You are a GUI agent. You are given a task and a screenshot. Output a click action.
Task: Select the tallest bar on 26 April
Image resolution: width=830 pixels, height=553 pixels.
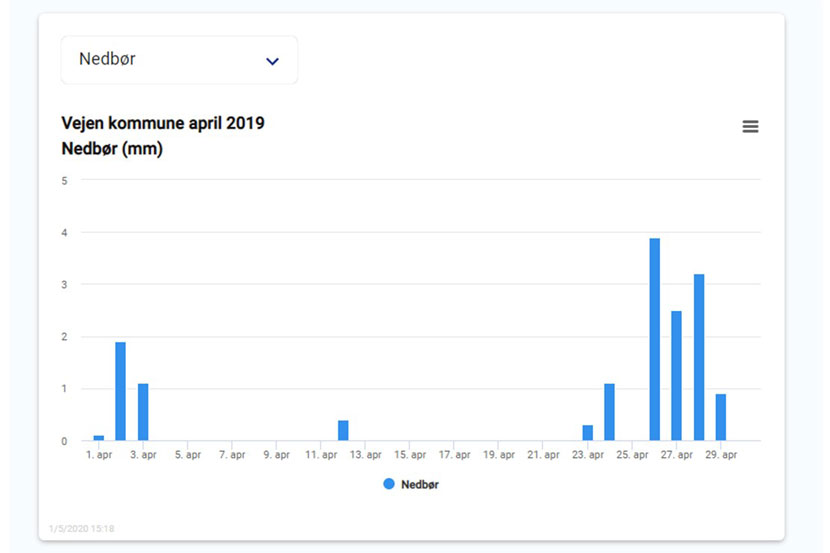coord(655,339)
